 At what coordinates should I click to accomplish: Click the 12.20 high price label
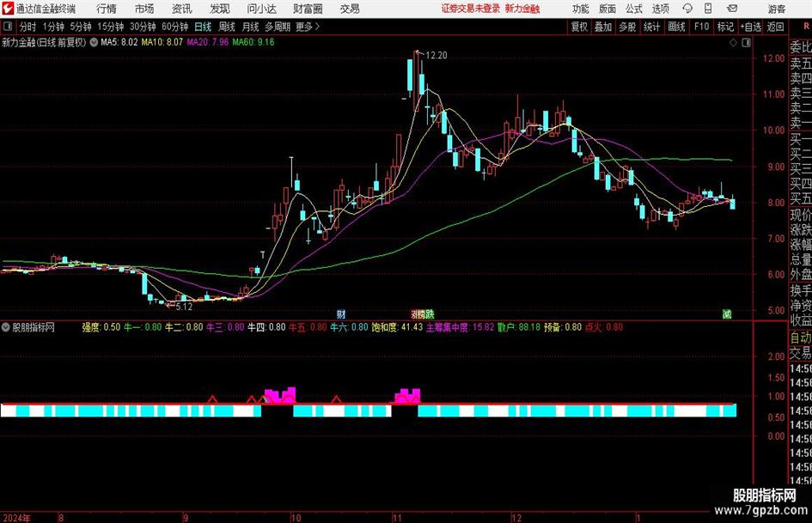(x=436, y=56)
